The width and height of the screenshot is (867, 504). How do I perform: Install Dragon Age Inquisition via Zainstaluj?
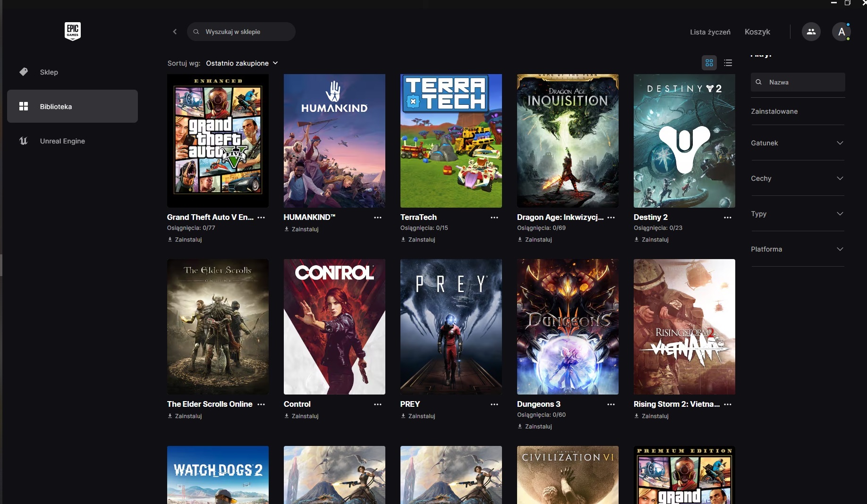tap(535, 240)
